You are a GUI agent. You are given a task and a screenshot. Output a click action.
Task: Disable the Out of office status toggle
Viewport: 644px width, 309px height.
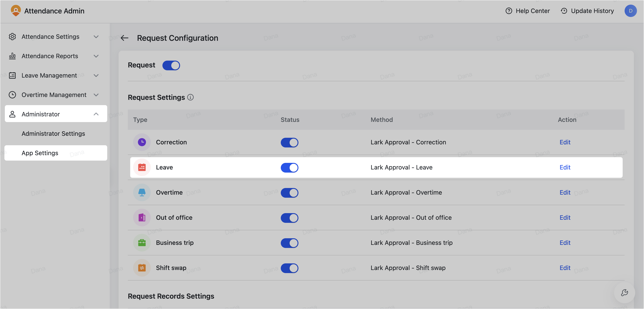pos(290,218)
